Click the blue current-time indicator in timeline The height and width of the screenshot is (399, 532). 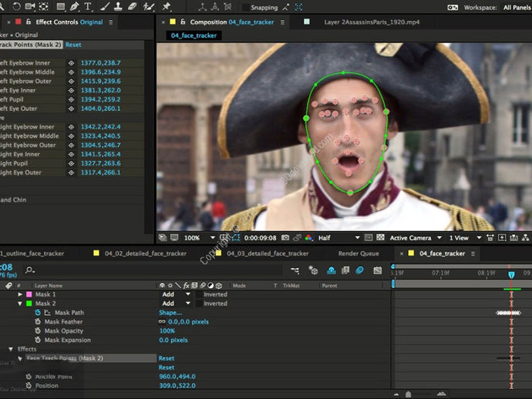click(511, 274)
